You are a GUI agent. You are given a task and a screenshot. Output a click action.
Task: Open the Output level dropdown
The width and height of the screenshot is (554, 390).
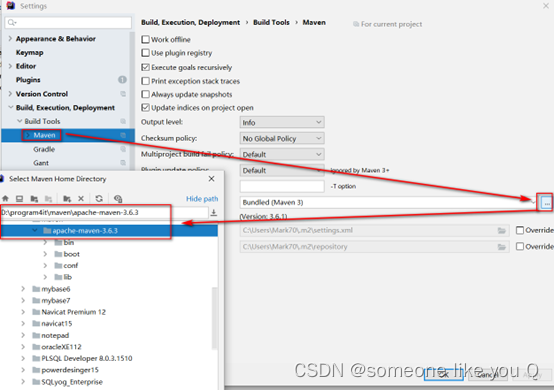click(x=282, y=122)
